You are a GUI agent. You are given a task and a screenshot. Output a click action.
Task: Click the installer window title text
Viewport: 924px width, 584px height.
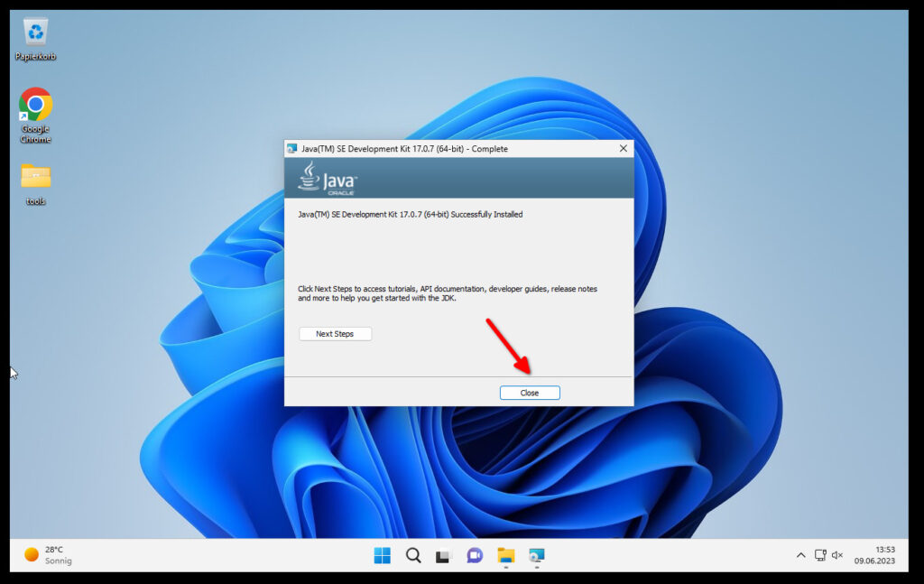pos(405,149)
